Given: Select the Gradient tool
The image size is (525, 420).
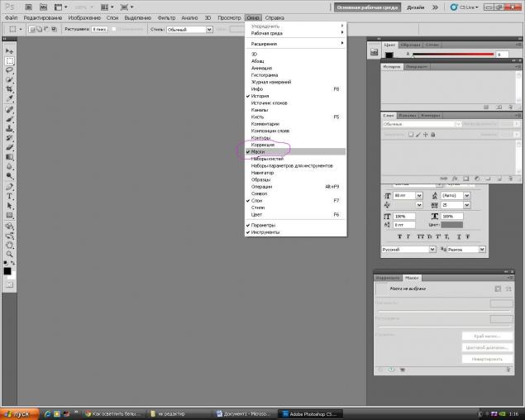Looking at the screenshot, I should point(9,157).
